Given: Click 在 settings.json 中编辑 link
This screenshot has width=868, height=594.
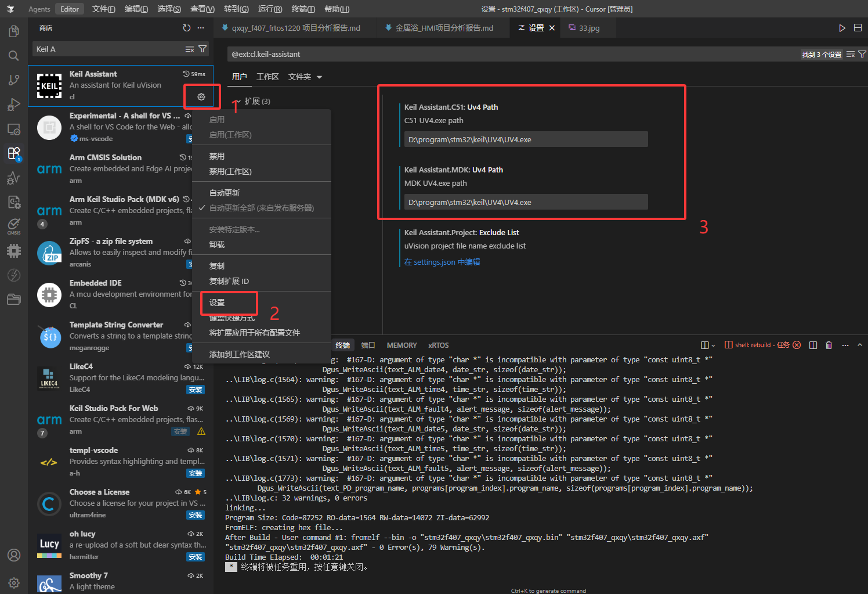Looking at the screenshot, I should tap(442, 262).
